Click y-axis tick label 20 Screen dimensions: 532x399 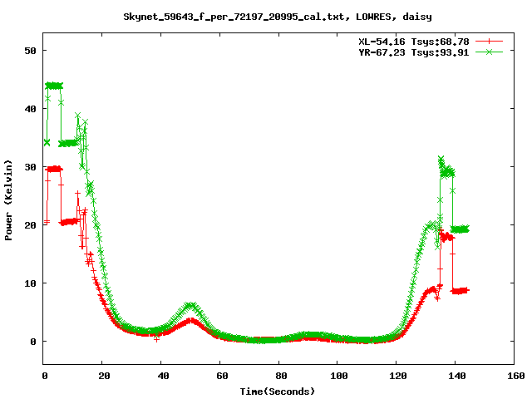pos(30,225)
